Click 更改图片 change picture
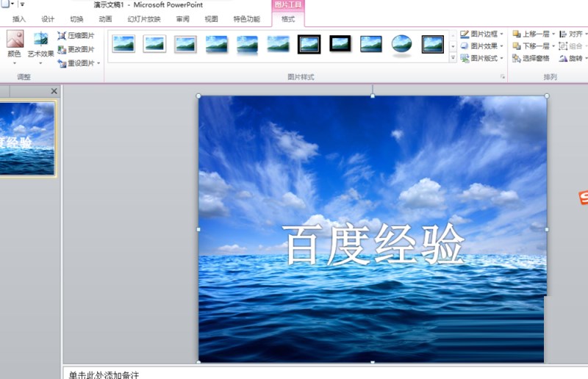 76,49
